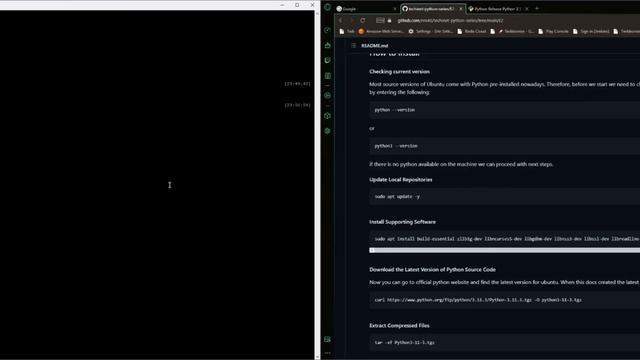Image resolution: width=640 pixels, height=360 pixels.
Task: Close the GitHub repository tab
Action: (x=461, y=9)
